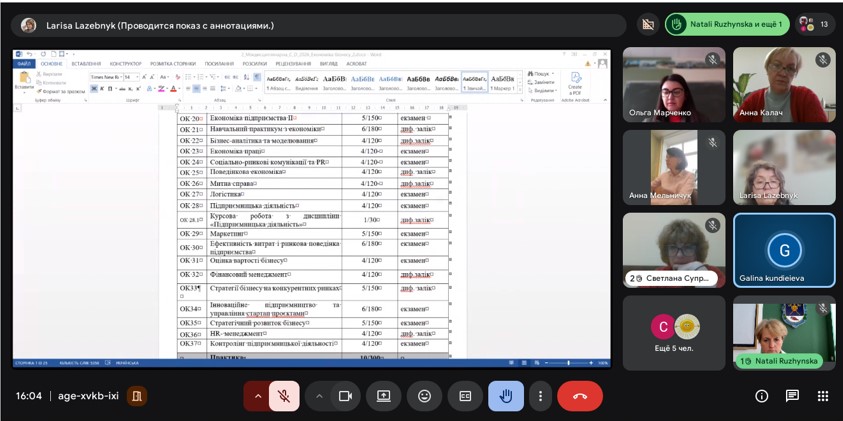This screenshot has width=843, height=421.
Task: Unmute the microphone in the call bar
Action: click(x=284, y=396)
